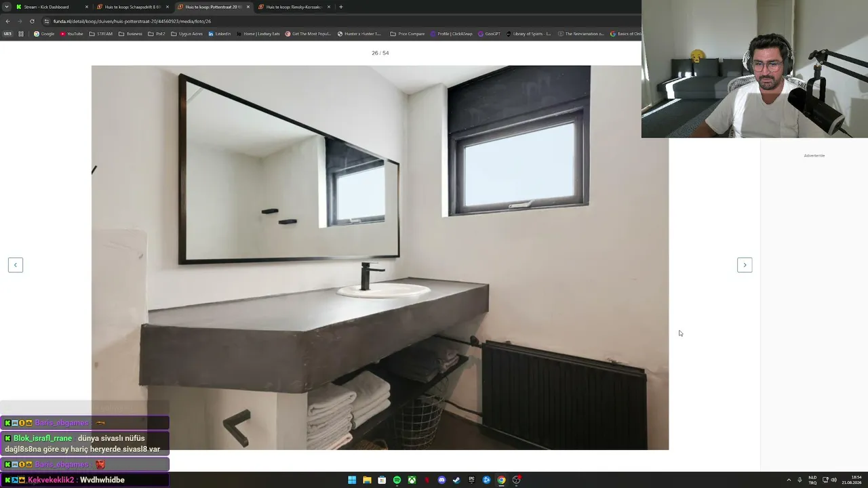Expand the Price Compare bookmarks folder

408,34
